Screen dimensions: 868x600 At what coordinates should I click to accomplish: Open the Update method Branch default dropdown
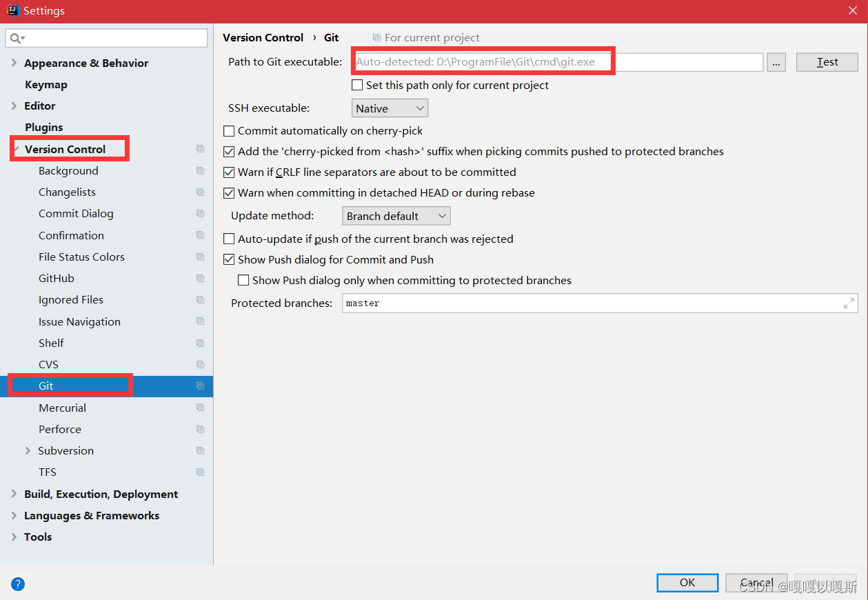click(396, 216)
